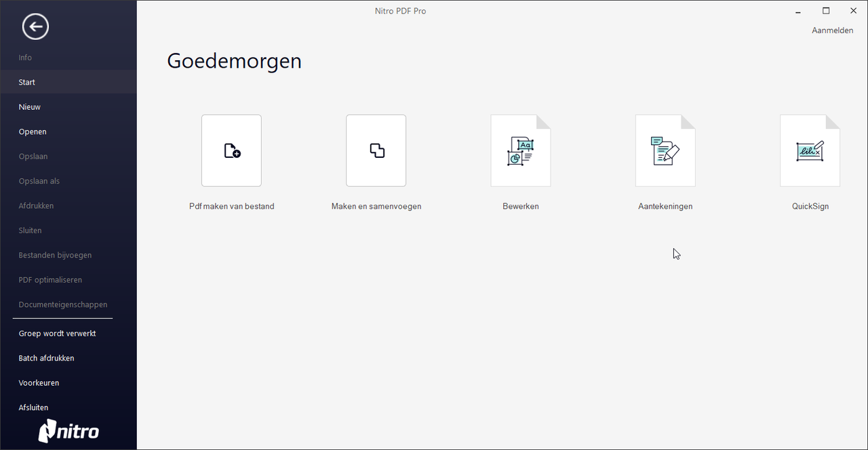The height and width of the screenshot is (450, 868).
Task: Close the Nitro PDF Pro window
Action: pos(853,11)
